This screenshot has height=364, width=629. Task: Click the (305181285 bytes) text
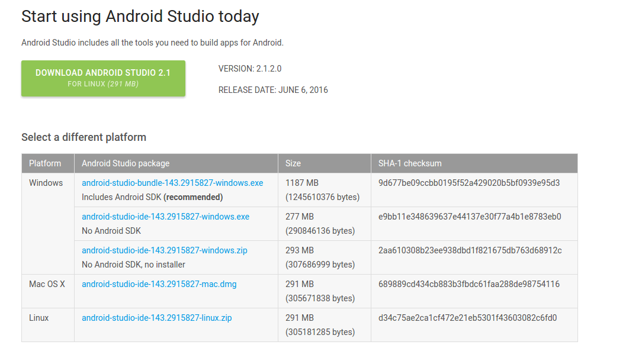(320, 332)
